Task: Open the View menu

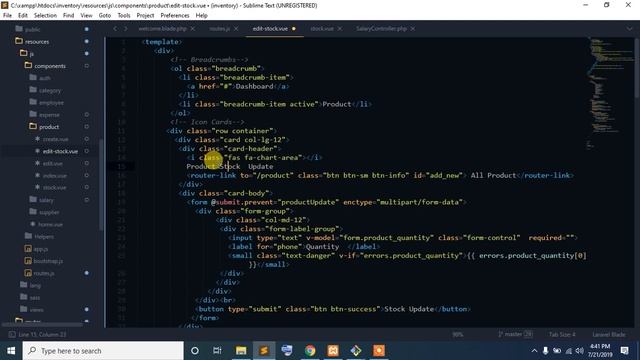Action: coord(86,16)
